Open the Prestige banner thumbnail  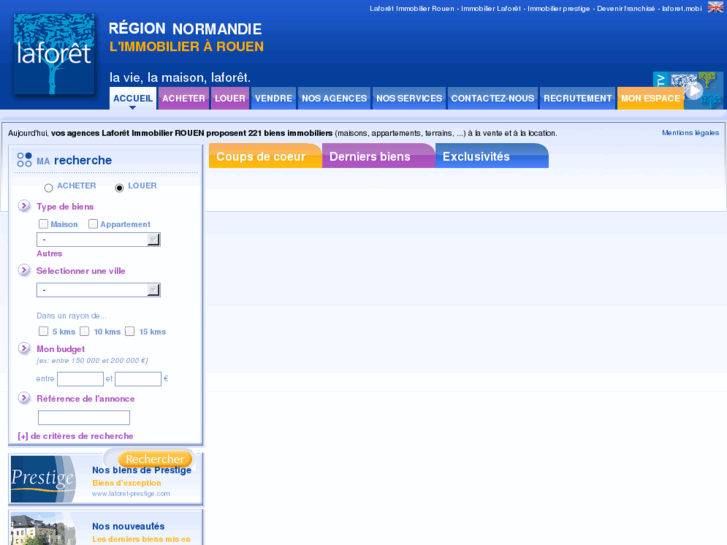click(43, 479)
